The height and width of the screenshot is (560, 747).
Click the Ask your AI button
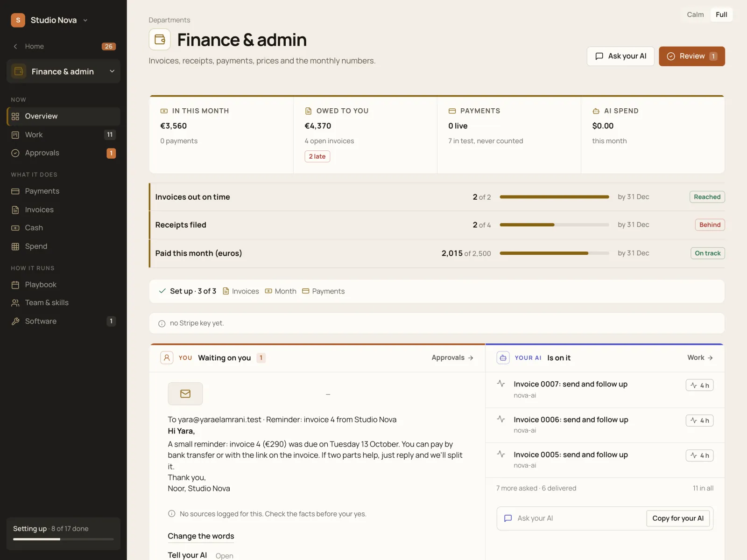pos(620,56)
